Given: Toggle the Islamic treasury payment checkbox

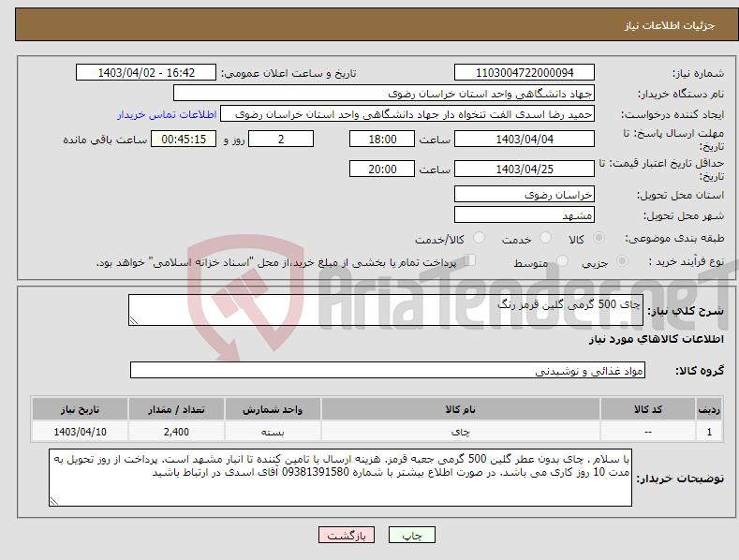Looking at the screenshot, I should click(x=470, y=260).
